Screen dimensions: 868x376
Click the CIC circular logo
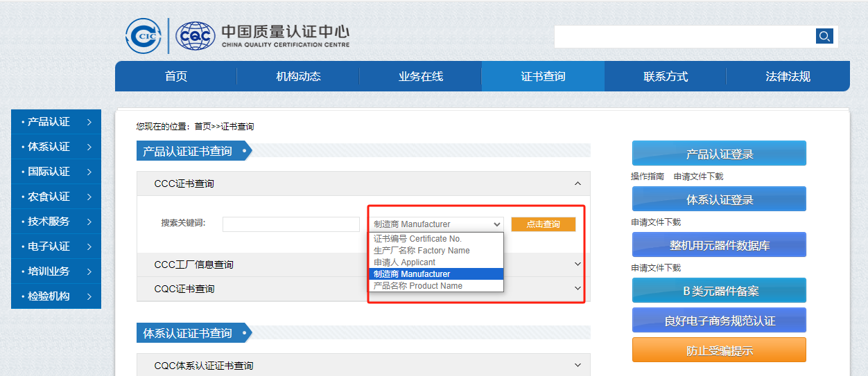[x=144, y=36]
